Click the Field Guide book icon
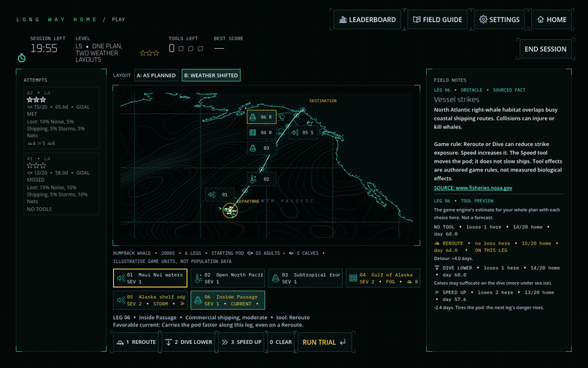Screen dimensions: 588x368 pyautogui.click(x=417, y=20)
